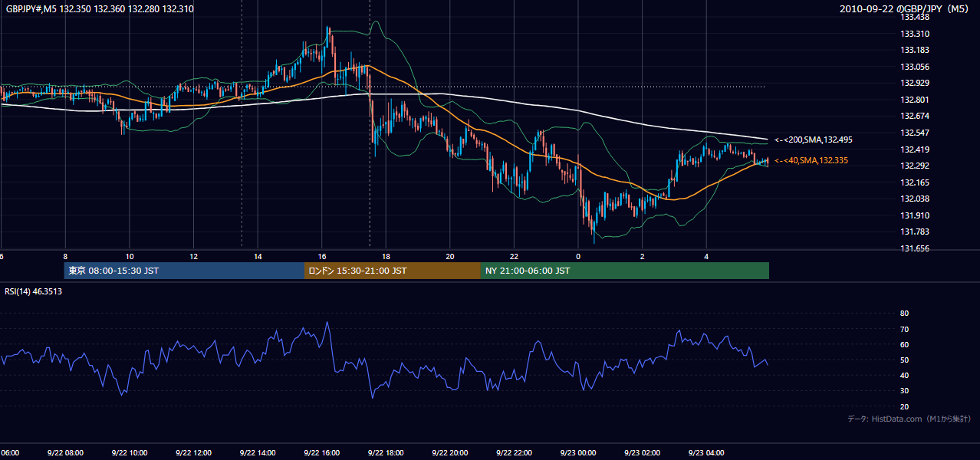Screen dimensions: 980x460
Task: Click the bottom time label 9/22 20:00
Action: (450, 452)
